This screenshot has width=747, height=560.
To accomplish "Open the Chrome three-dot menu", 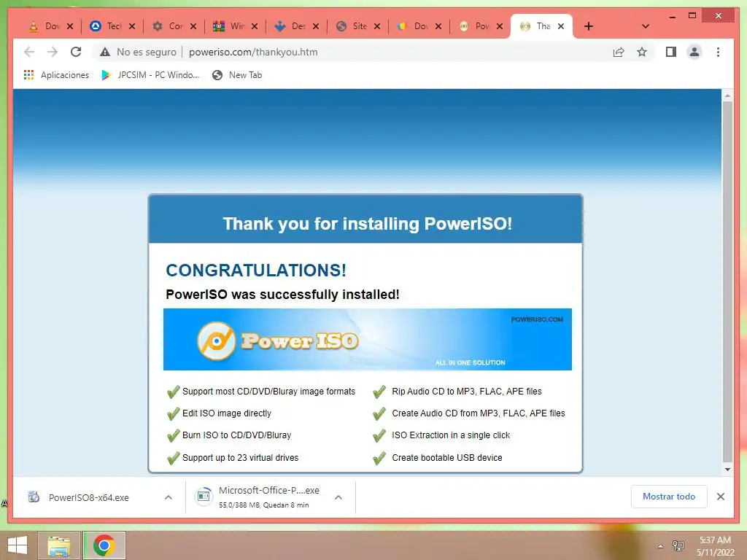I will pos(718,52).
